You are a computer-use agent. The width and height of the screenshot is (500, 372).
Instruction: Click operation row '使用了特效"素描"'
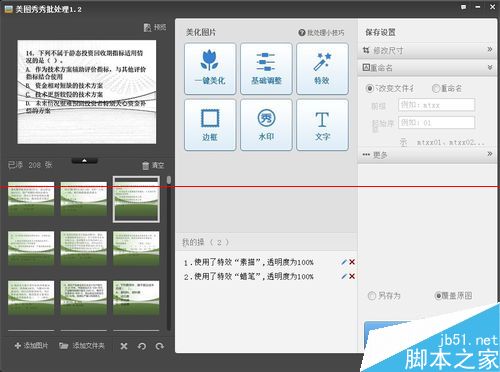248,262
